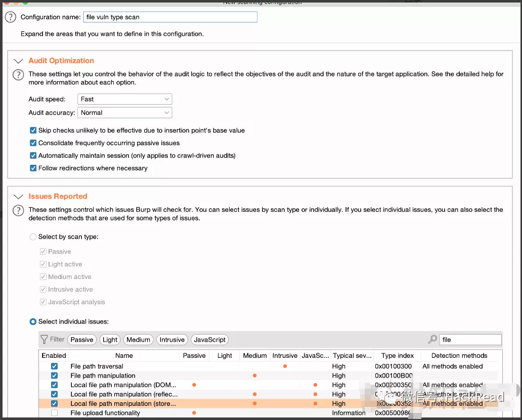
Task: Open help for Issues Reported section
Action: pos(18,210)
